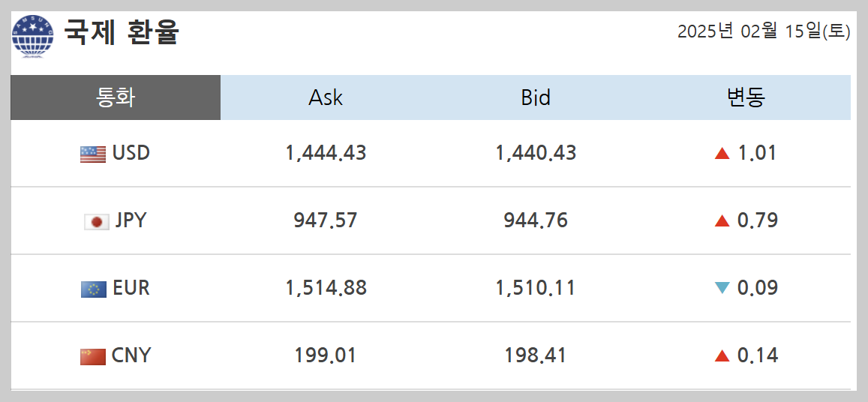The height and width of the screenshot is (402, 868).
Task: Click the JPY Japanese flag icon
Action: click(96, 222)
